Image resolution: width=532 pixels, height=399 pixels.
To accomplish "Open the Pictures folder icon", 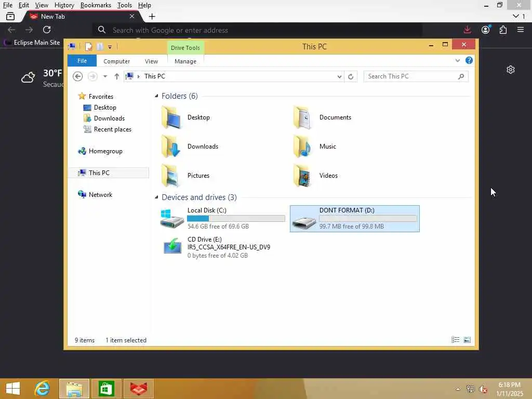I will click(170, 176).
